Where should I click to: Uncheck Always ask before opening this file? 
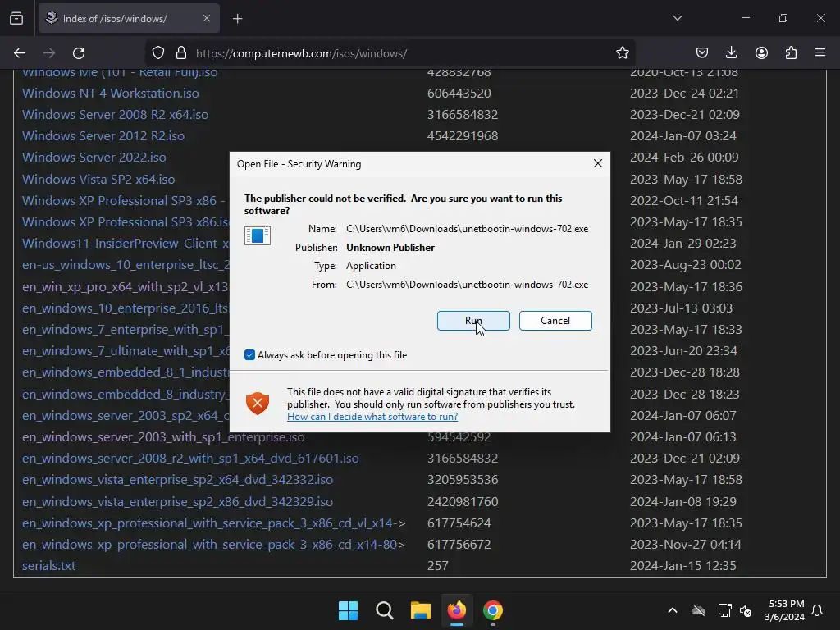point(249,354)
